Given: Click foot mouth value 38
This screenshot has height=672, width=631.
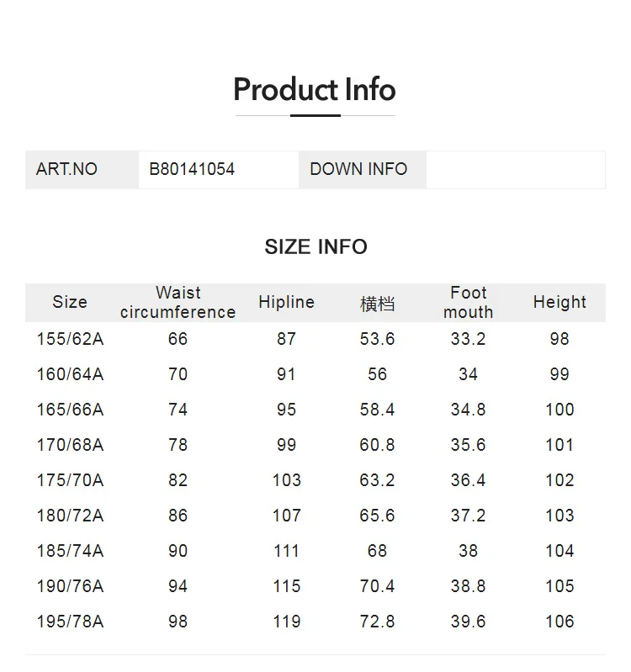Looking at the screenshot, I should pos(468,551).
